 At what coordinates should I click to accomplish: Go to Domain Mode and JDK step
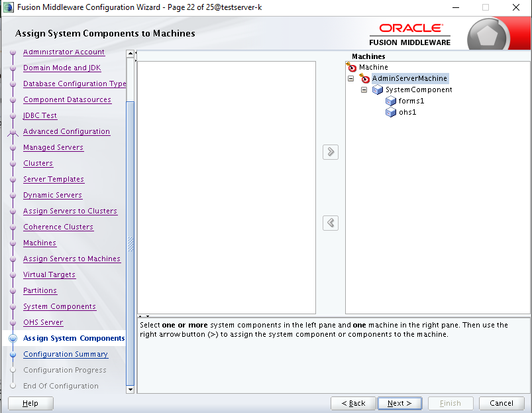(x=62, y=68)
